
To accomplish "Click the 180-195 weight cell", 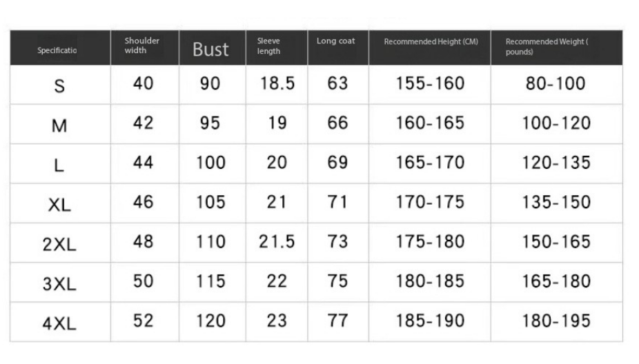I will pos(556,321).
